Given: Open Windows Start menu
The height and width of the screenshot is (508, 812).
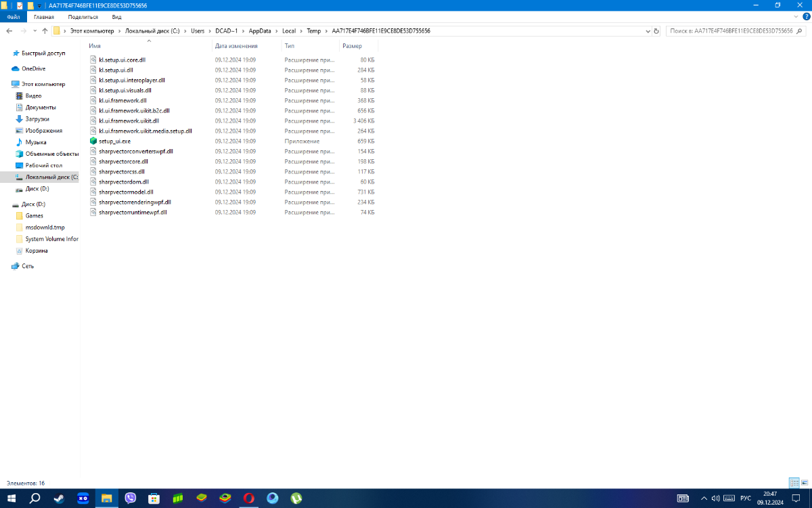Looking at the screenshot, I should pyautogui.click(x=12, y=498).
